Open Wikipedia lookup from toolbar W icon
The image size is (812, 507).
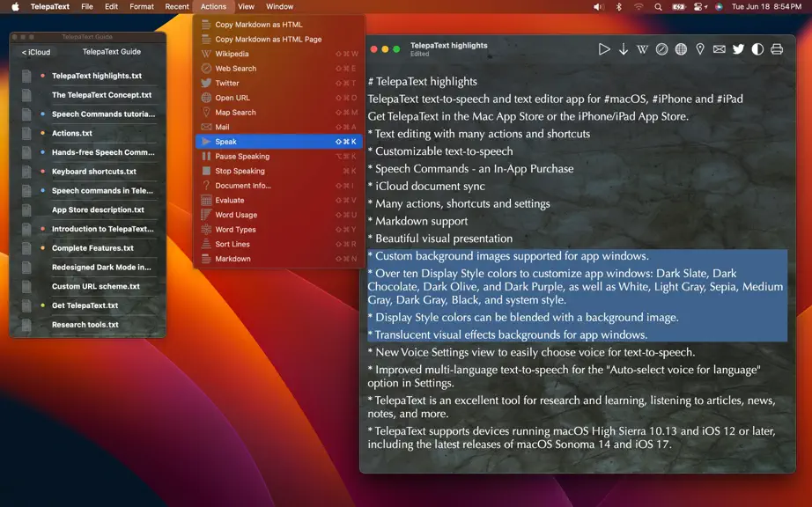click(642, 49)
